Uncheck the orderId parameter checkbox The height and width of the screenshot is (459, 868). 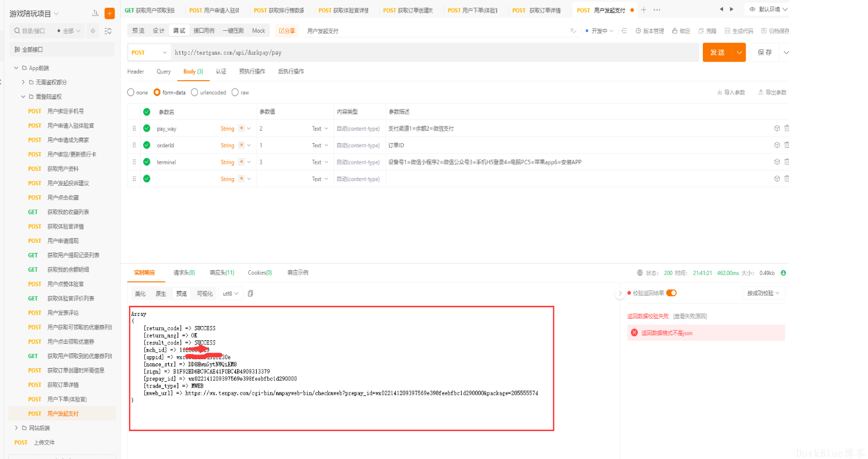147,145
